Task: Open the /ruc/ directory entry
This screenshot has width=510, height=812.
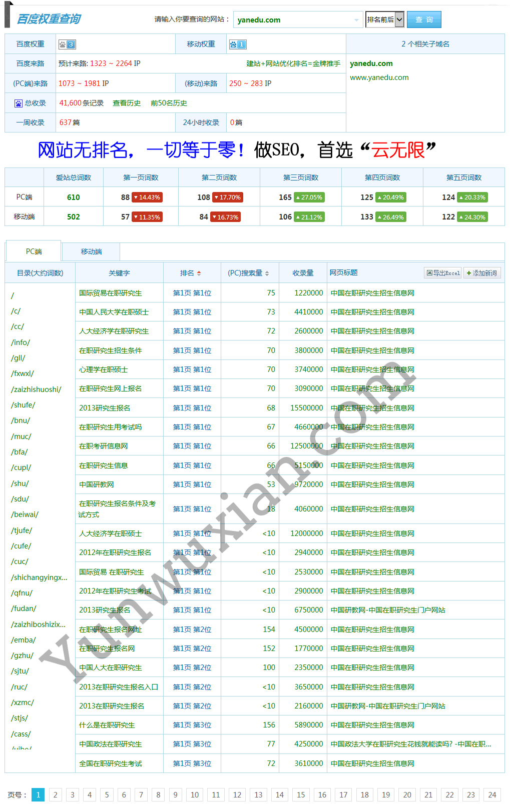Action: pyautogui.click(x=19, y=687)
